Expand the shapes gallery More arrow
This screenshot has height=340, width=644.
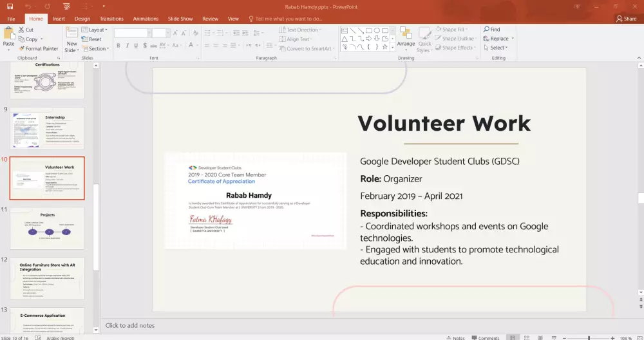pos(392,47)
